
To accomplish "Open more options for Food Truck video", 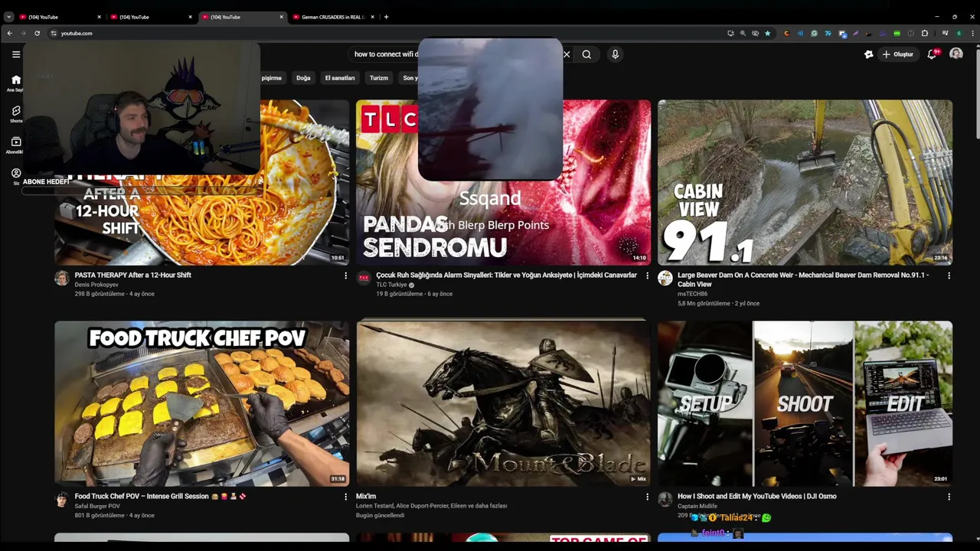I will point(345,497).
